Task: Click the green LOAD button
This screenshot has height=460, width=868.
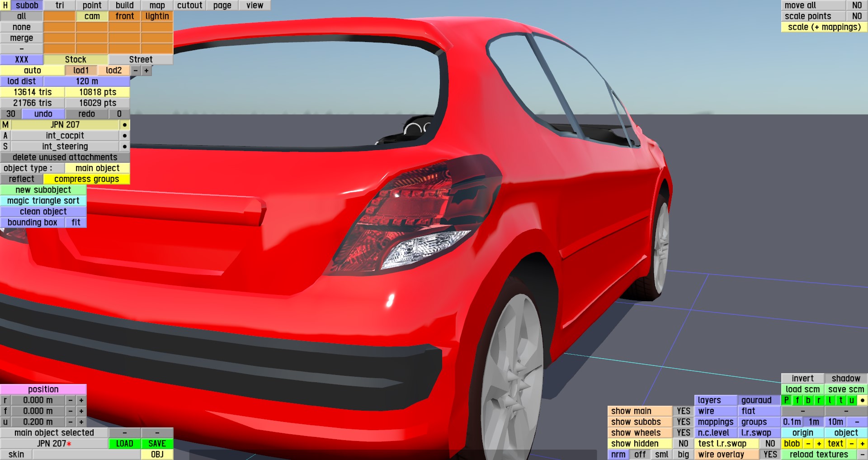Action: [x=125, y=444]
